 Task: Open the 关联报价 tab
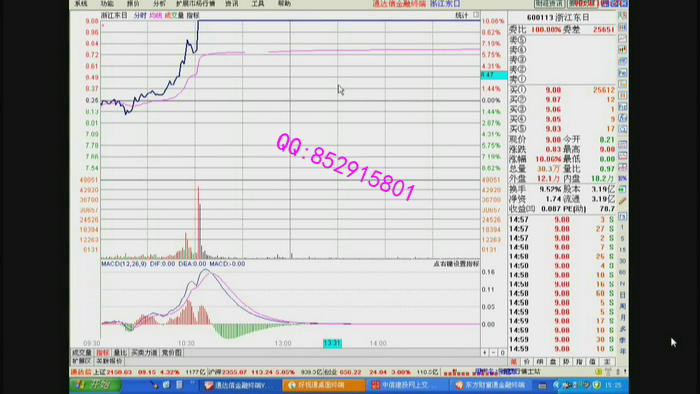pyautogui.click(x=109, y=361)
